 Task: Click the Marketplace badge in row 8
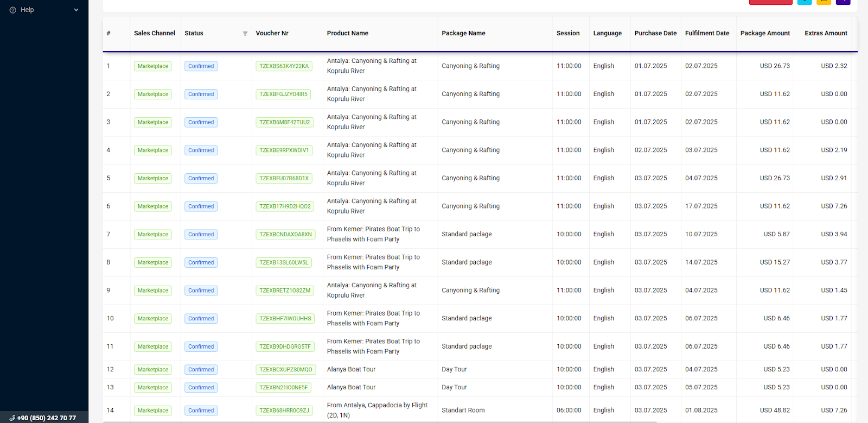[153, 263]
